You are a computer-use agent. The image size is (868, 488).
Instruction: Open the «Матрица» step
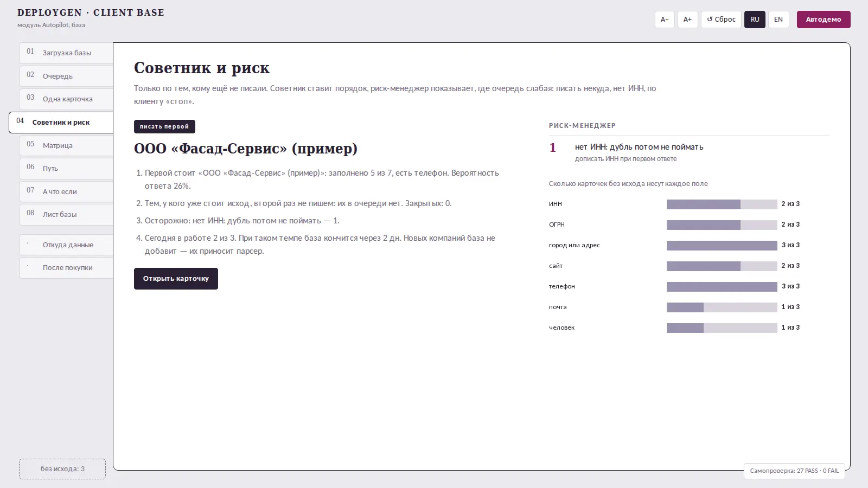click(x=66, y=145)
